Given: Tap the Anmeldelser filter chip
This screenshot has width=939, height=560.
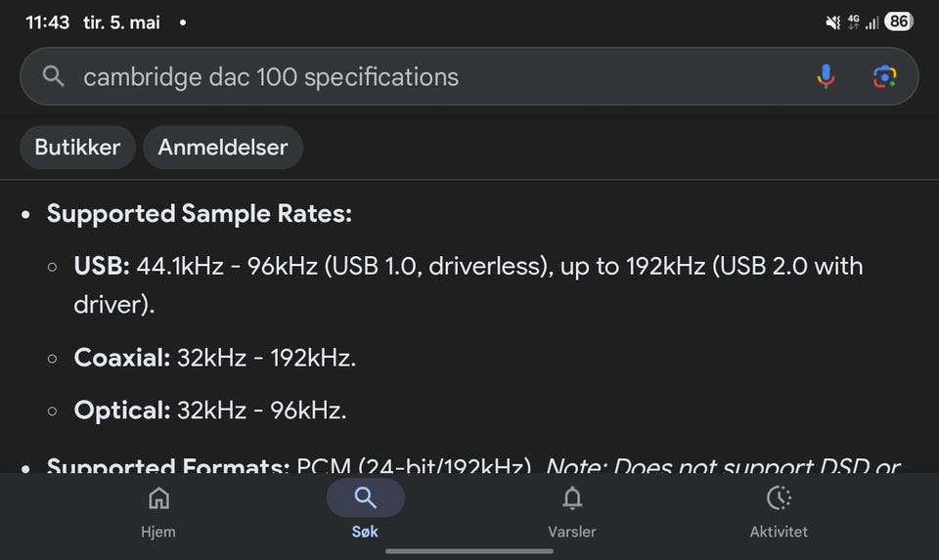Looking at the screenshot, I should [x=223, y=148].
